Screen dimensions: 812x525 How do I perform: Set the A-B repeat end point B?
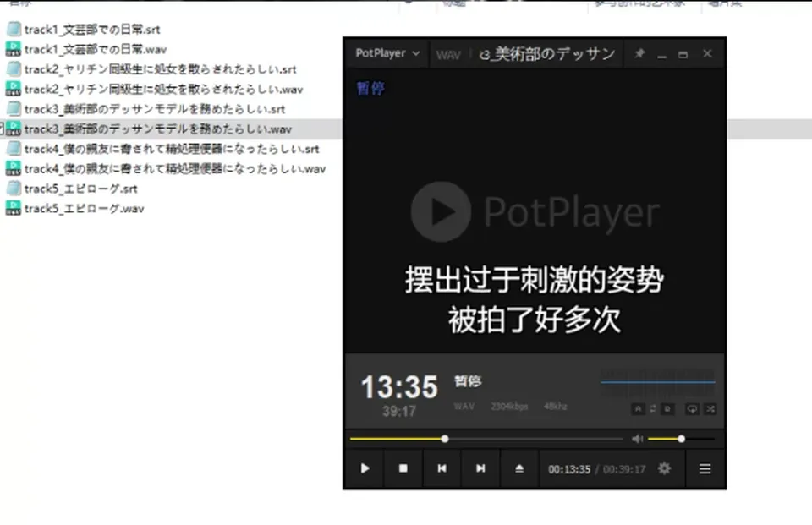click(x=667, y=409)
